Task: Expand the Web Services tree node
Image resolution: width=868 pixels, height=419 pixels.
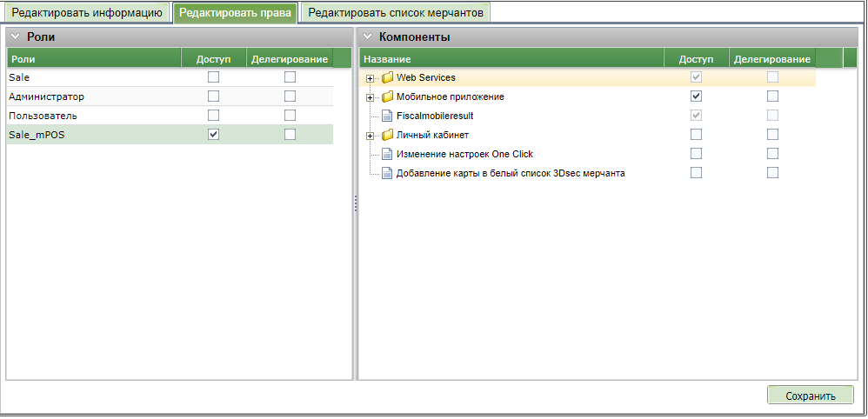Action: click(x=371, y=78)
